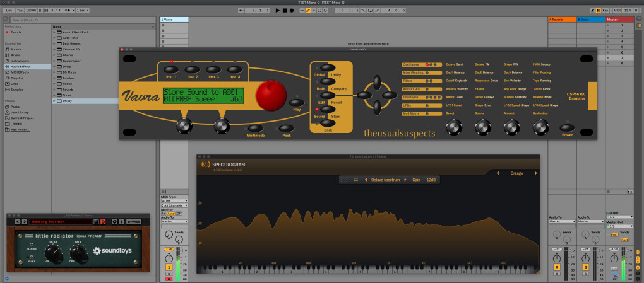Select next color theme after Orange

click(x=535, y=173)
